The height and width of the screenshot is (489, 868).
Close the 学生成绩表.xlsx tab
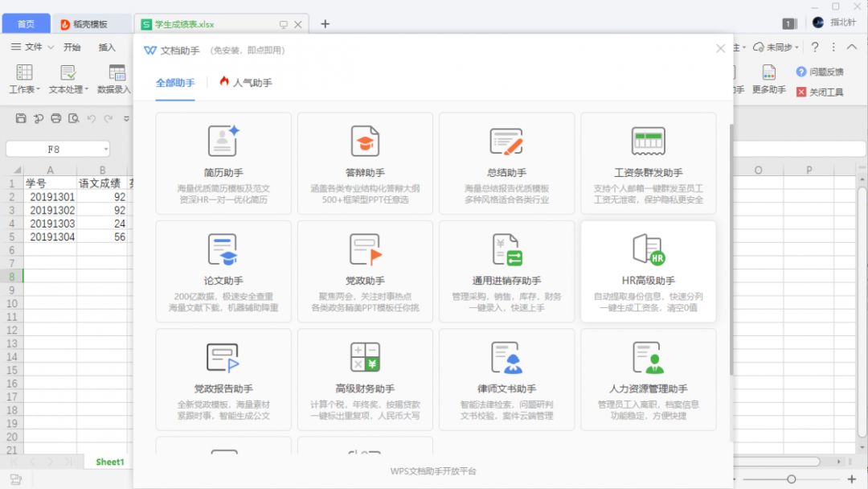pyautogui.click(x=298, y=24)
